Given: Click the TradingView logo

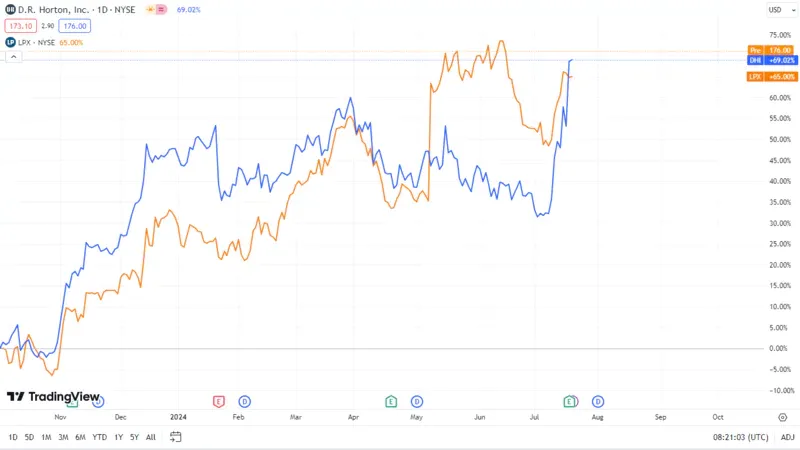Looking at the screenshot, I should coord(53,396).
